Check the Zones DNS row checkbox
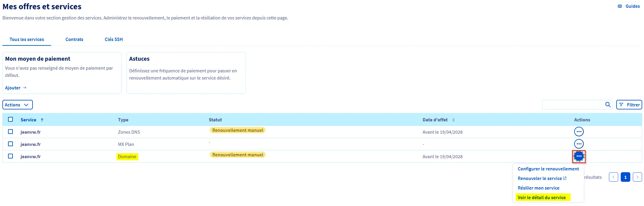 click(10, 132)
